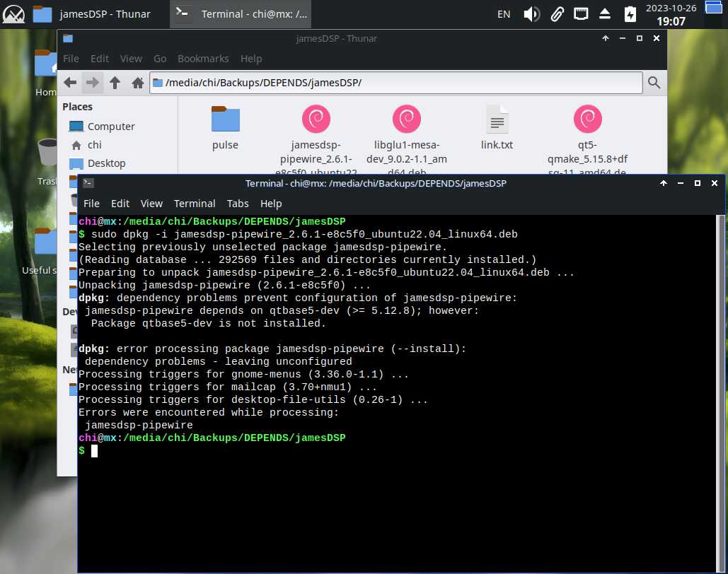Open the network connection tray icon
The width and height of the screenshot is (728, 574).
580,14
